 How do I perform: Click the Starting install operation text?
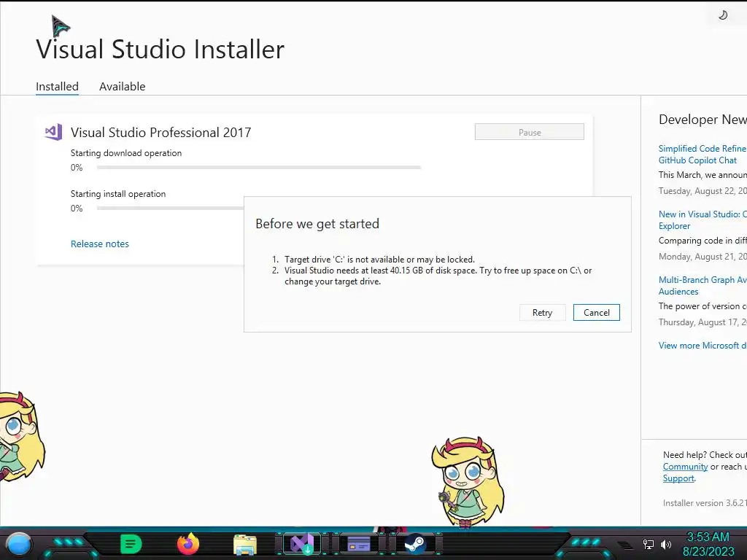pos(118,194)
